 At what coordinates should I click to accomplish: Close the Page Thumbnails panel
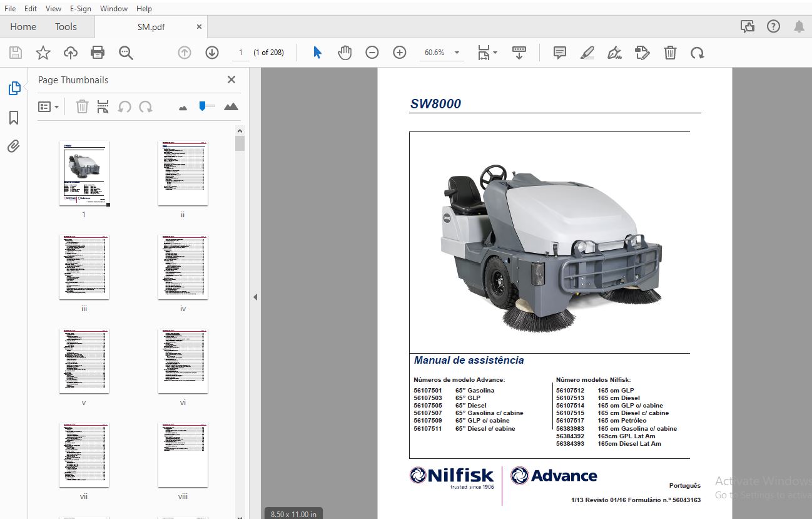pos(231,80)
